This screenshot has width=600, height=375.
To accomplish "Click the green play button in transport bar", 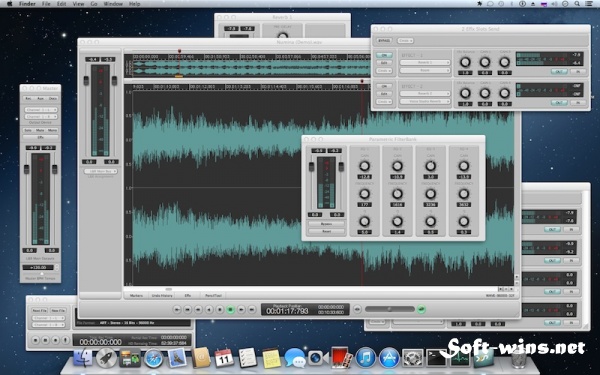I will [230, 309].
